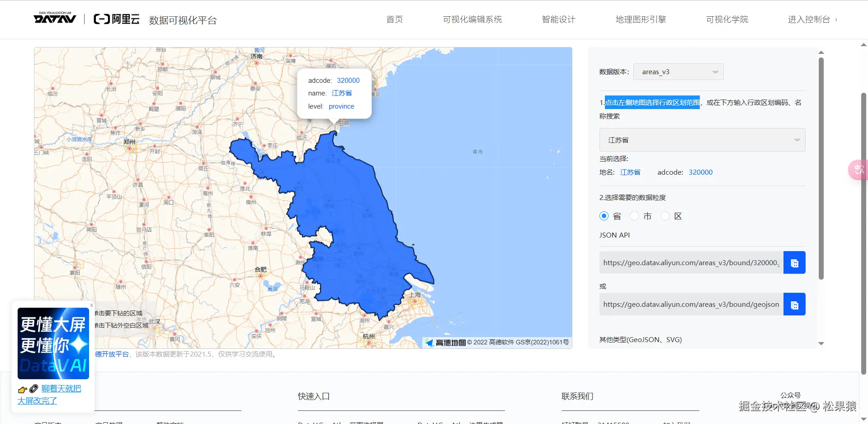Open the 数据版本 areas_v3 dropdown
The image size is (868, 424).
tap(679, 72)
